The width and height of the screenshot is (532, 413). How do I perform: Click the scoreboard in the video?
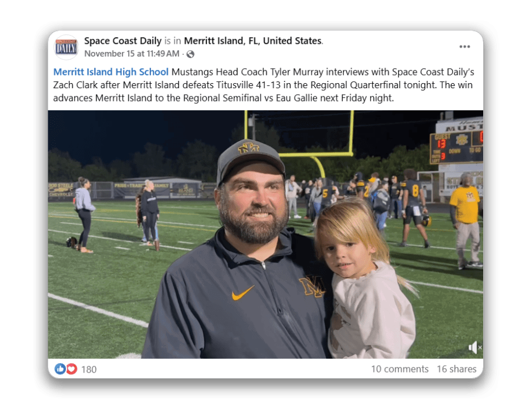(456, 147)
